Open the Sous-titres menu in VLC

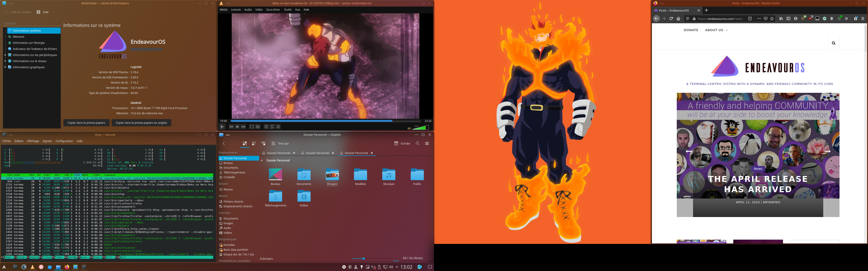coord(273,10)
